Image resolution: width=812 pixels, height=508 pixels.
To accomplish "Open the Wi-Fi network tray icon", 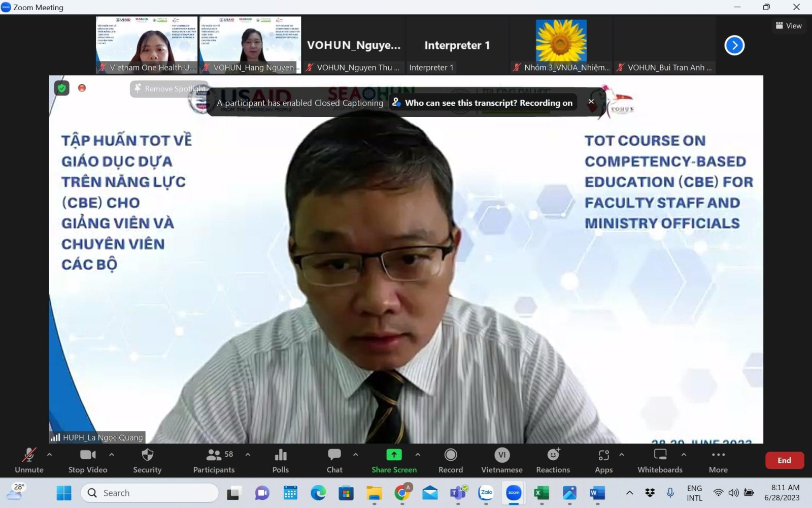I will [718, 493].
